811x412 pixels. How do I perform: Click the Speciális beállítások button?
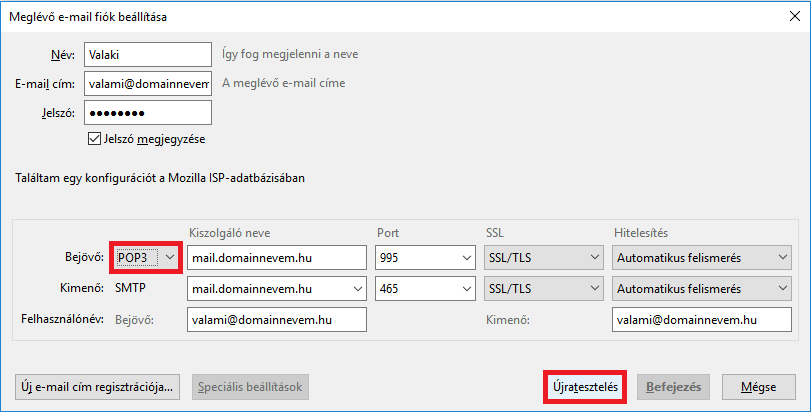point(250,387)
